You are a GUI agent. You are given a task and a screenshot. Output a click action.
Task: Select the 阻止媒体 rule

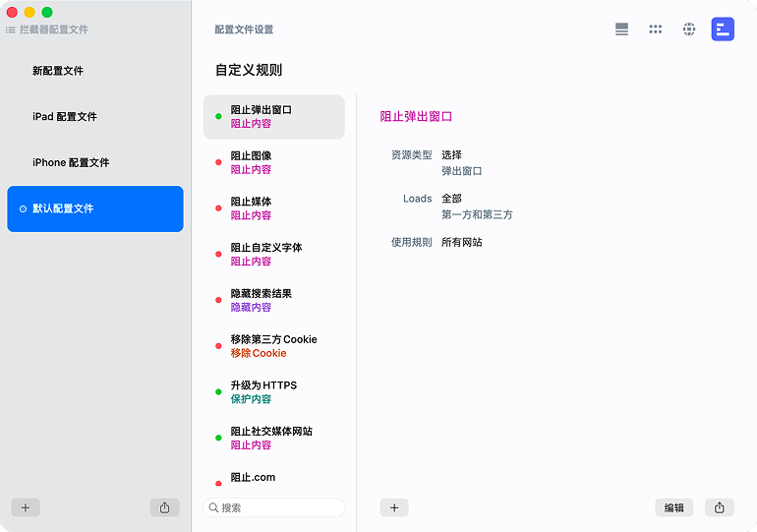pos(273,208)
